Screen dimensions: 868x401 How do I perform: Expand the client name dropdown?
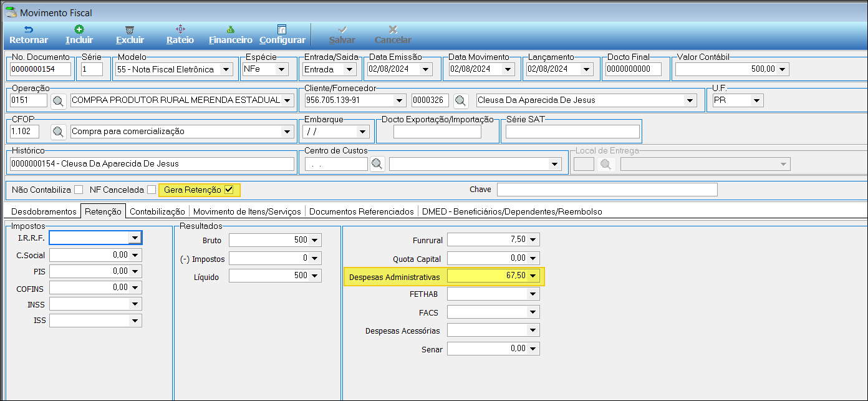[690, 100]
